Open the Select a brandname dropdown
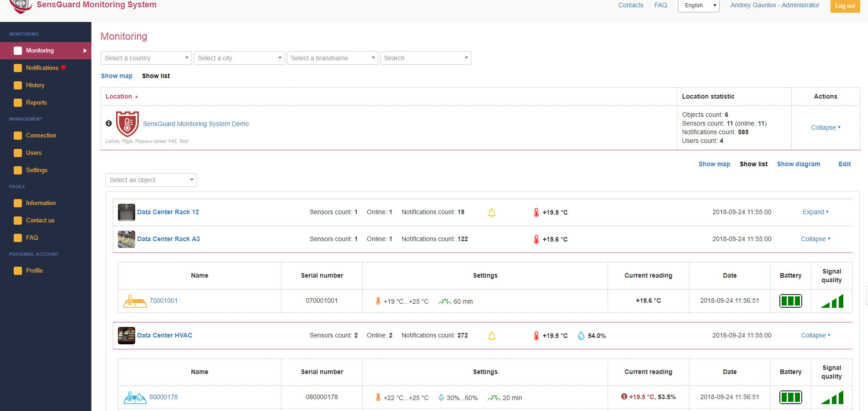Viewport: 868px width, 411px height. pyautogui.click(x=332, y=58)
